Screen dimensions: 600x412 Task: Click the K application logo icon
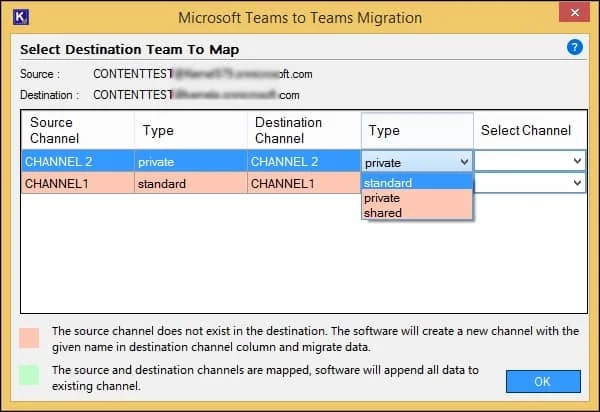pos(21,17)
